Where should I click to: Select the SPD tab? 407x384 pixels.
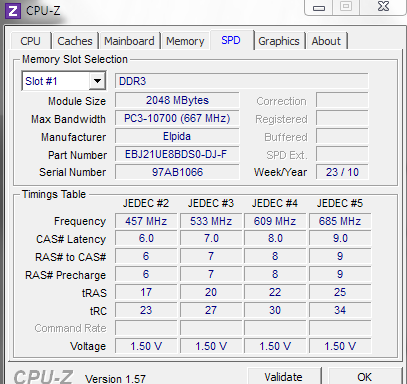[x=231, y=40]
